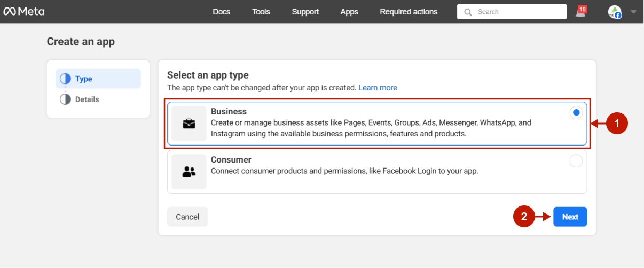Select the Consumer app type radio button

[x=576, y=161]
